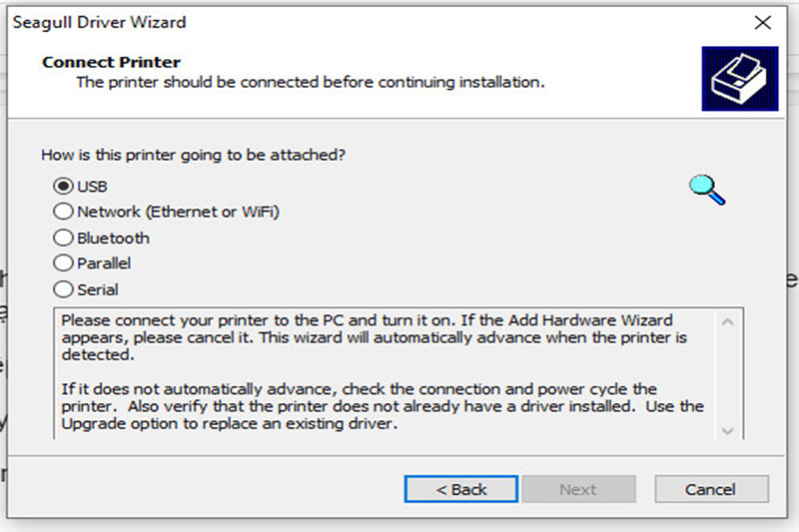799x532 pixels.
Task: Click the instructions scrollbar down arrow
Action: (x=728, y=431)
